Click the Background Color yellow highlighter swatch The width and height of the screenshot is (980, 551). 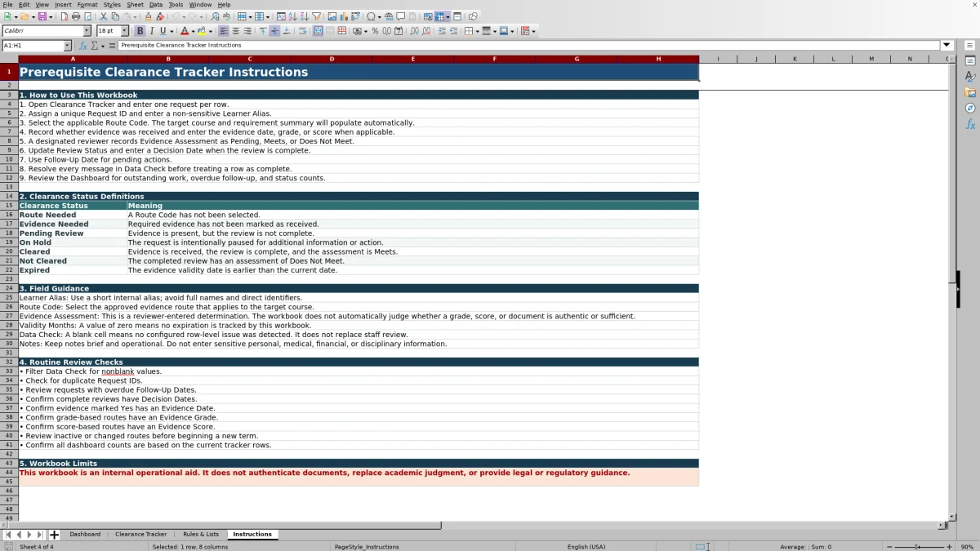pyautogui.click(x=202, y=31)
